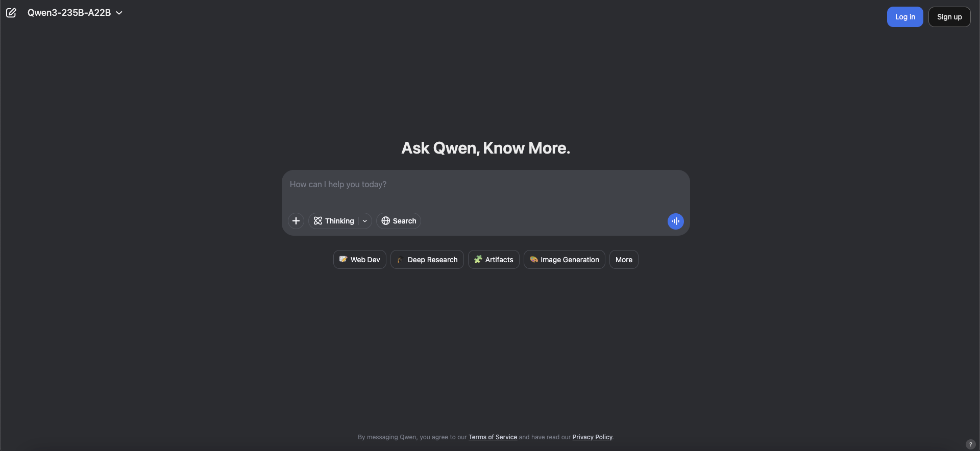Toggle the Search globe button
Viewport: 980px width, 451px height.
pos(399,221)
